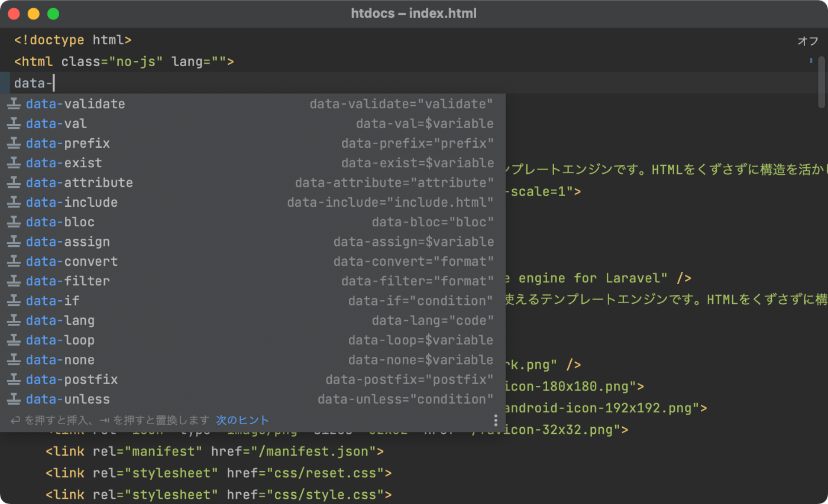
Task: Place caret in the data- input line
Action: [x=414, y=83]
